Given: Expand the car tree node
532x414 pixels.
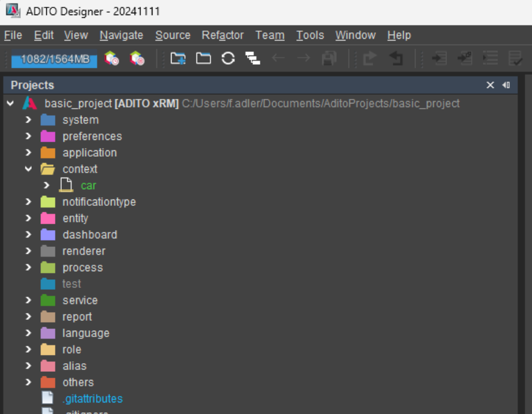Looking at the screenshot, I should tap(46, 185).
